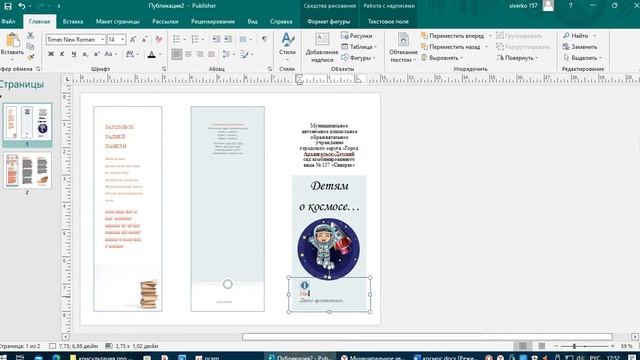This screenshot has width=640, height=360.
Task: Toggle Justify paragraph alignment
Action: click(x=211, y=54)
